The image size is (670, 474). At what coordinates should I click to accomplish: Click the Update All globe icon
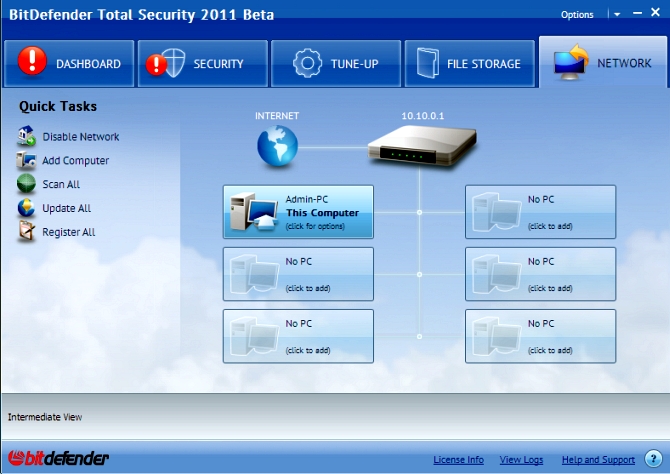(x=26, y=208)
